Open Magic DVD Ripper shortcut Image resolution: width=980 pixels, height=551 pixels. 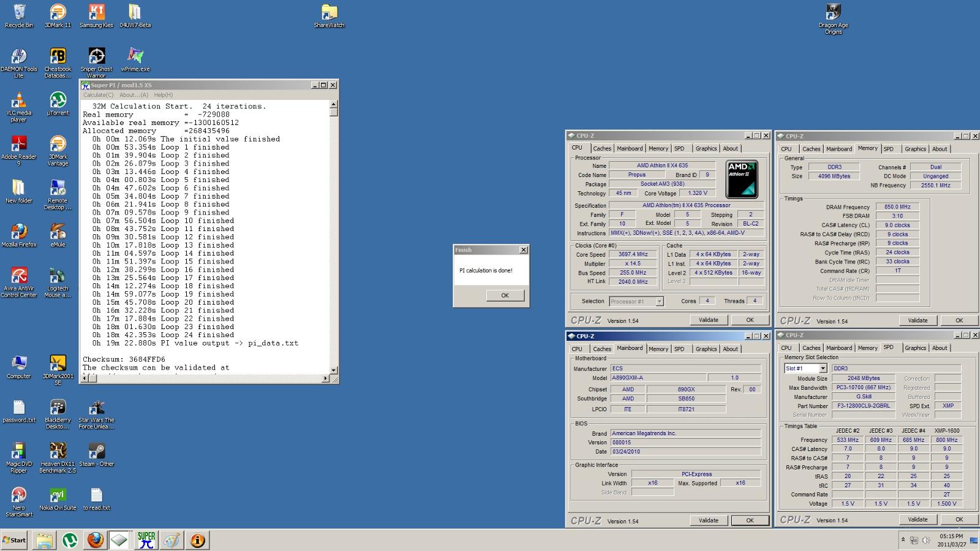[x=19, y=458]
